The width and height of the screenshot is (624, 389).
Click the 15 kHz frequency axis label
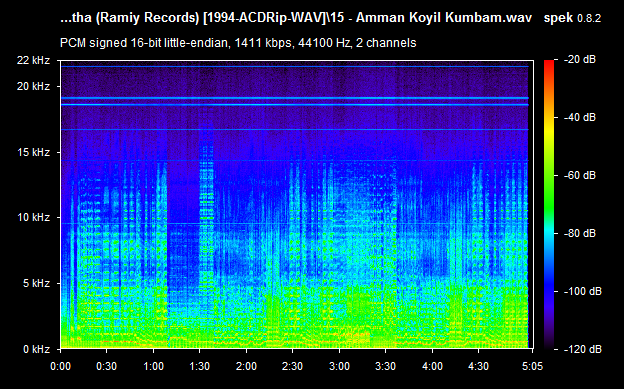coord(33,152)
